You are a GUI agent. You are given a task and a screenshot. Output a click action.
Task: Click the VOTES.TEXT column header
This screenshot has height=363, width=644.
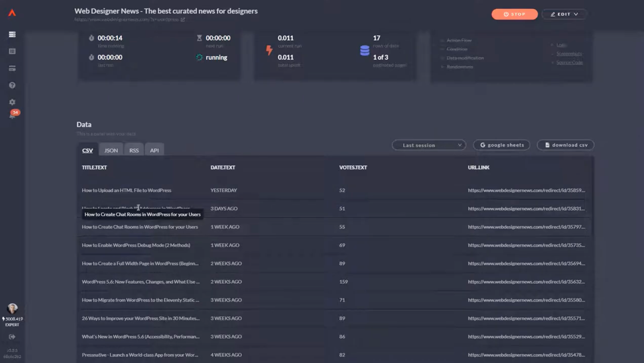pos(353,168)
